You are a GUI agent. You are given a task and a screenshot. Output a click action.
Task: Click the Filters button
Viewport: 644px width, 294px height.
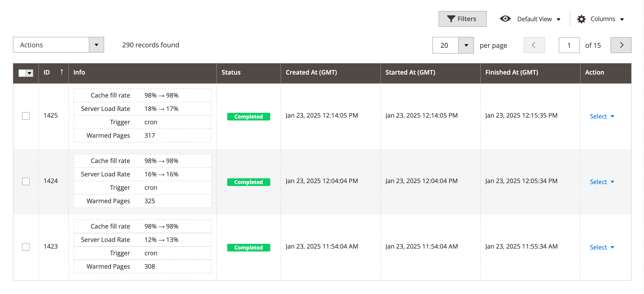click(463, 18)
